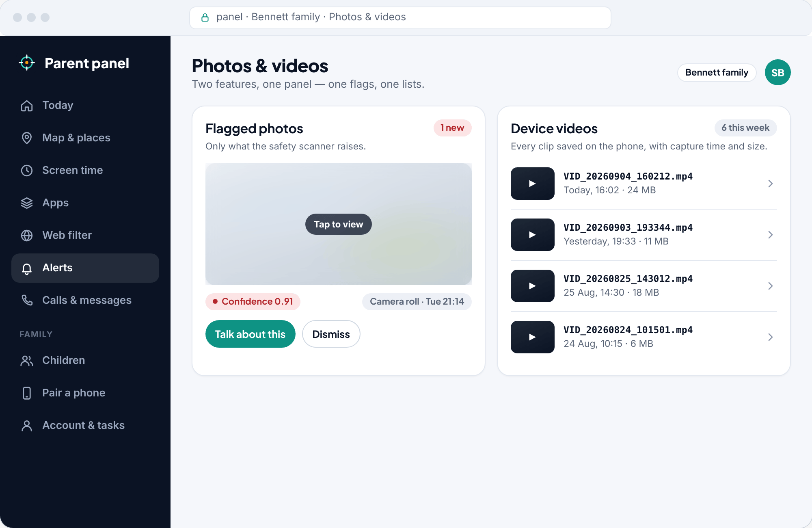
Task: Click the Photos & videos heading
Action: point(260,66)
